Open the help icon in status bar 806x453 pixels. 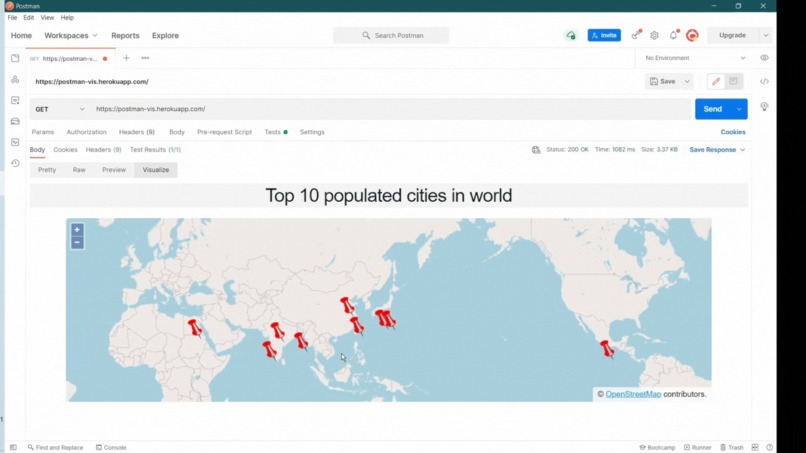pos(770,447)
